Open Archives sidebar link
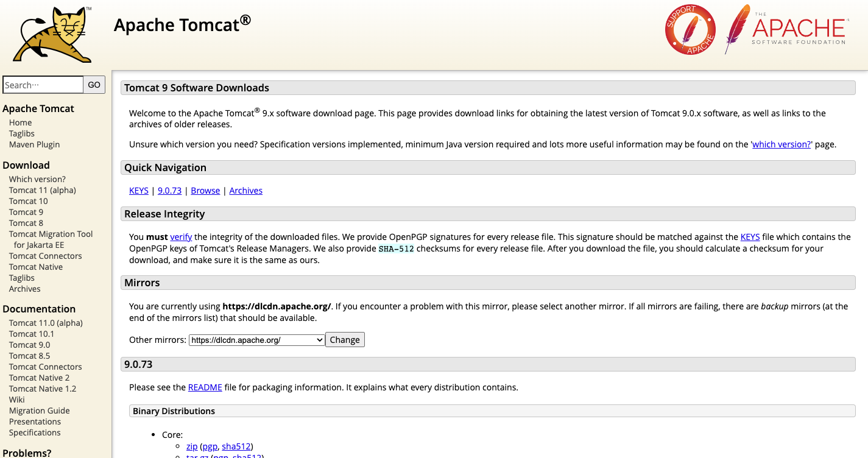Viewport: 868px width, 458px height. (x=25, y=289)
